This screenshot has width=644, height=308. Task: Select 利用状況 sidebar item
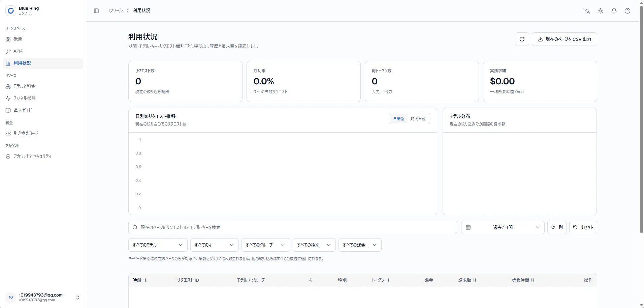pos(43,63)
